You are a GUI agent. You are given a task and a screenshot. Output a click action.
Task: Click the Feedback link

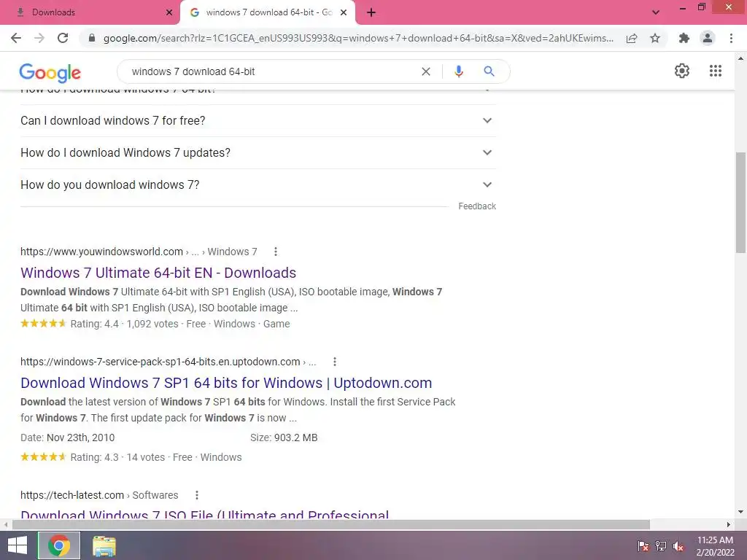coord(477,206)
